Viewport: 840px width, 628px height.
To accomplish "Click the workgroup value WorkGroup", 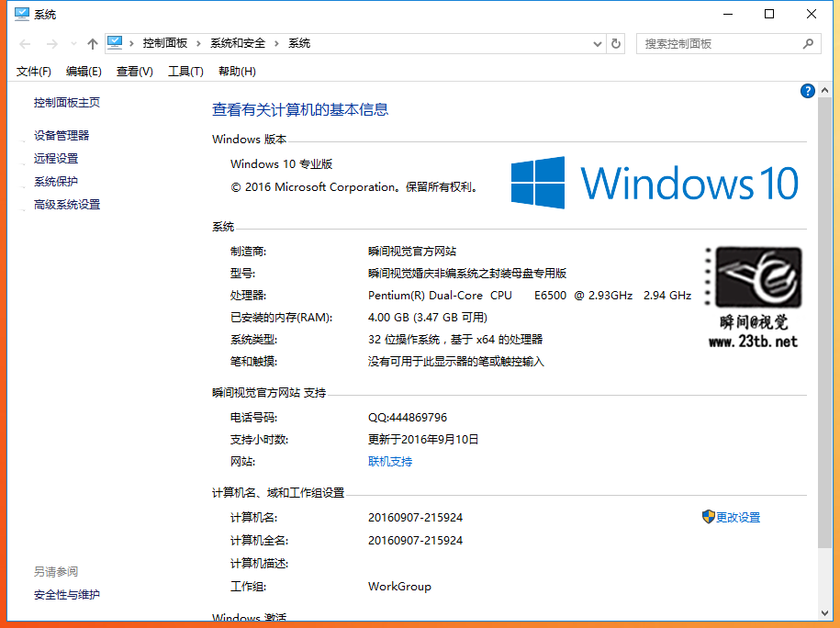I will click(399, 586).
